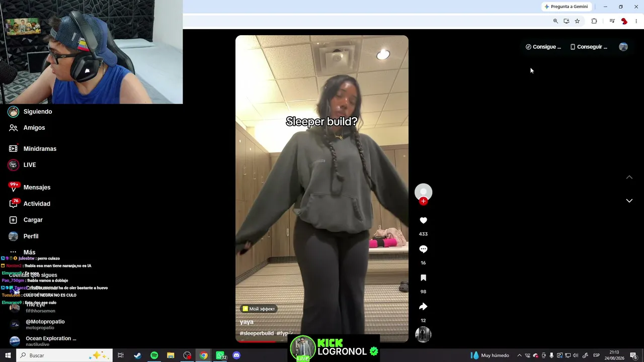
Task: Open the Ocean Exploration followed account
Action: pos(43,341)
